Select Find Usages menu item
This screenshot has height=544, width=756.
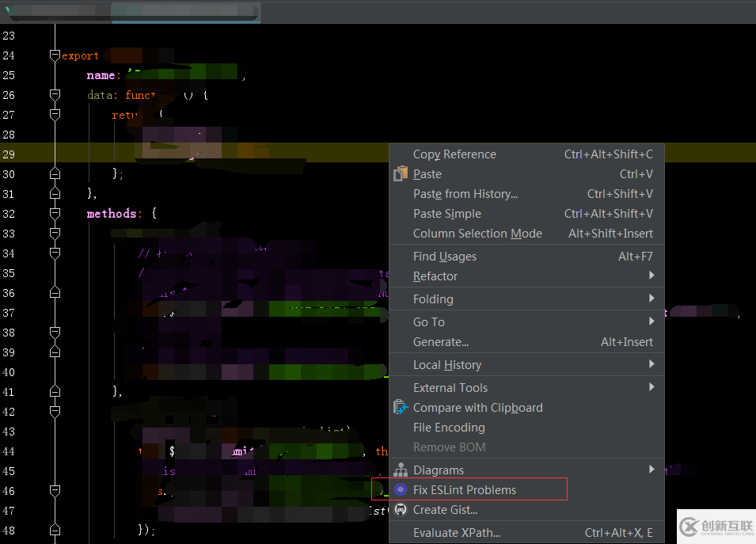click(526, 257)
